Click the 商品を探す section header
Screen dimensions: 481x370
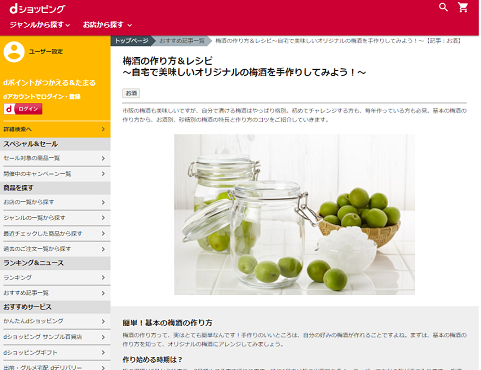(55, 188)
